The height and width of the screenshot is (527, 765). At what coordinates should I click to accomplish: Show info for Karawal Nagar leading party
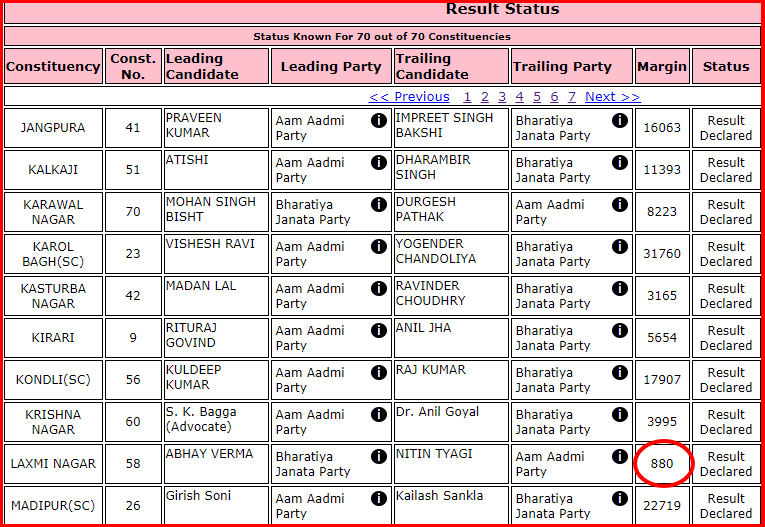tap(379, 204)
